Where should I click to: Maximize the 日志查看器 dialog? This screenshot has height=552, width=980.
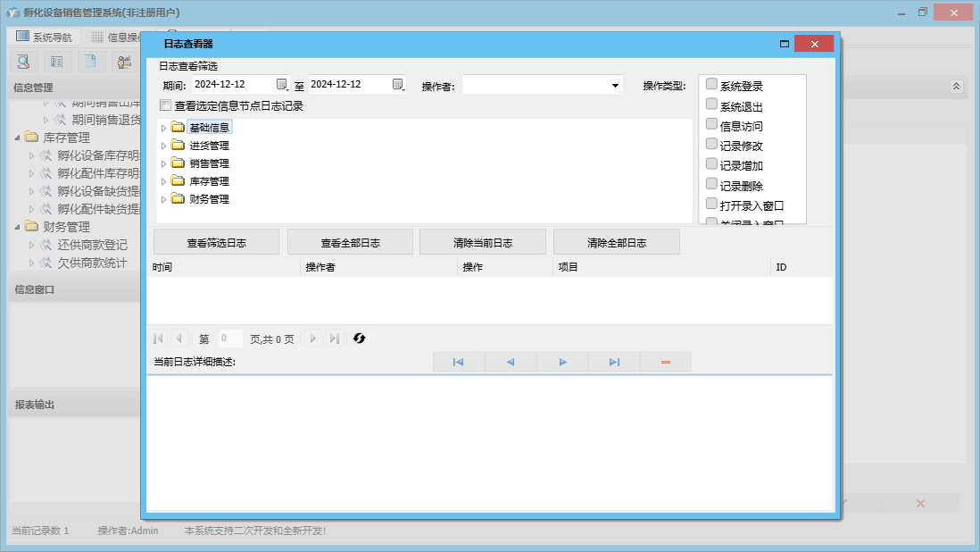[785, 44]
